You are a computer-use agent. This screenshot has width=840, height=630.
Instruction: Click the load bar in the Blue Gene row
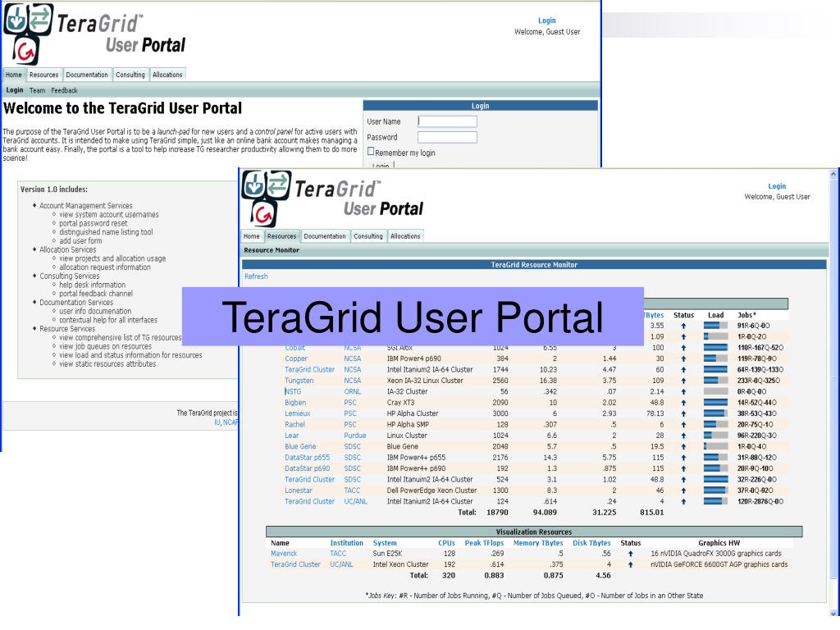[x=715, y=447]
